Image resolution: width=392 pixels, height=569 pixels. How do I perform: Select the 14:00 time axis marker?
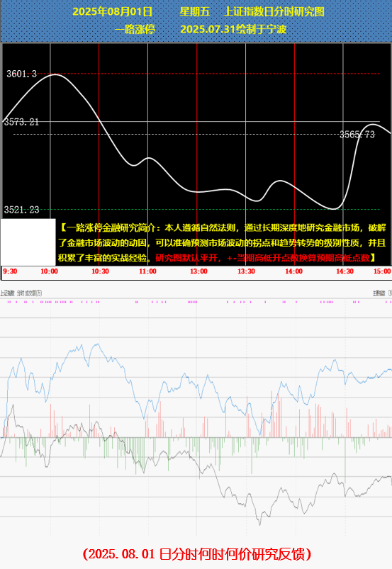(x=294, y=271)
